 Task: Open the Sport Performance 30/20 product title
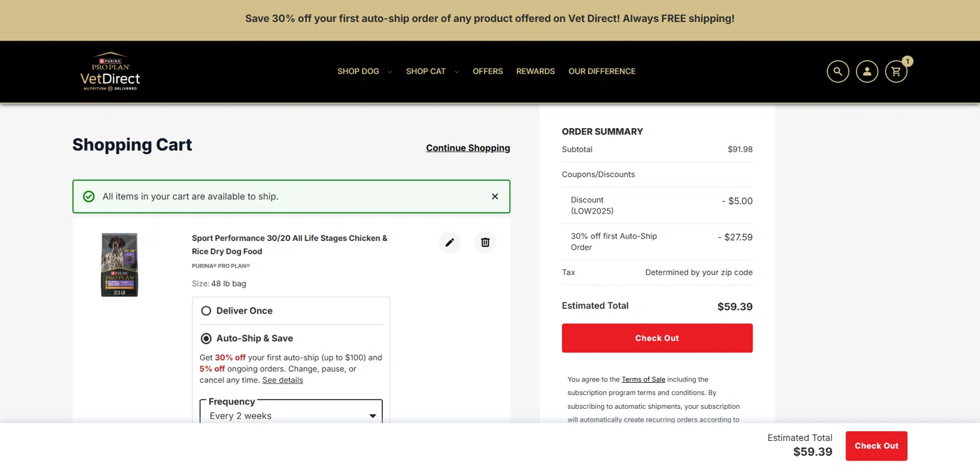pyautogui.click(x=289, y=245)
